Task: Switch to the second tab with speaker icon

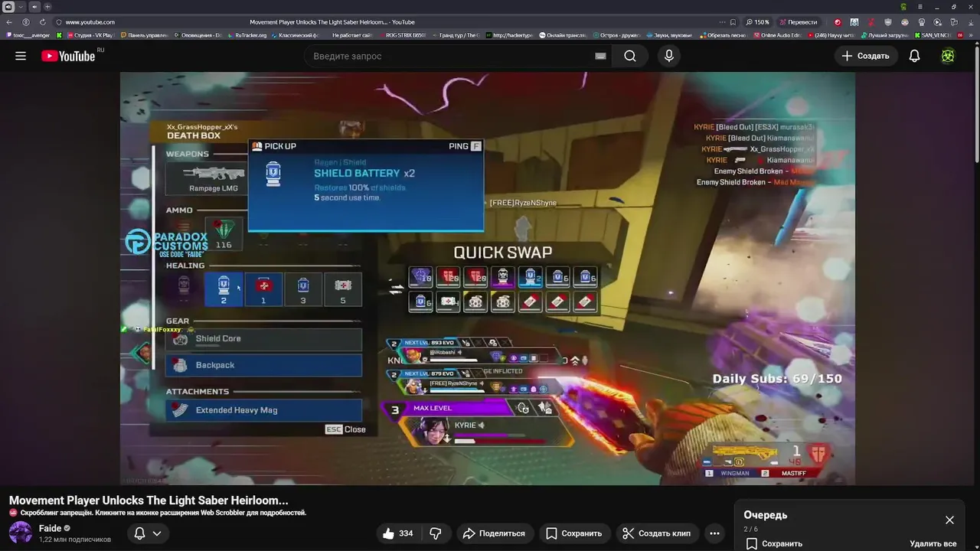Action: 34,6
